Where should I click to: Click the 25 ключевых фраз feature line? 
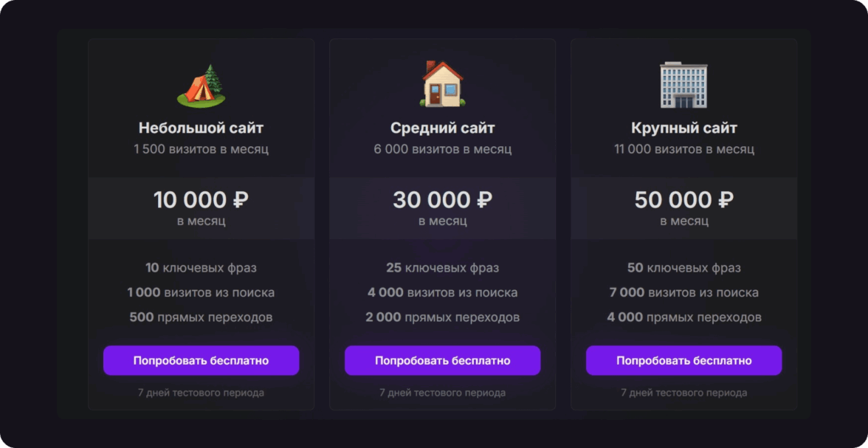(x=442, y=268)
